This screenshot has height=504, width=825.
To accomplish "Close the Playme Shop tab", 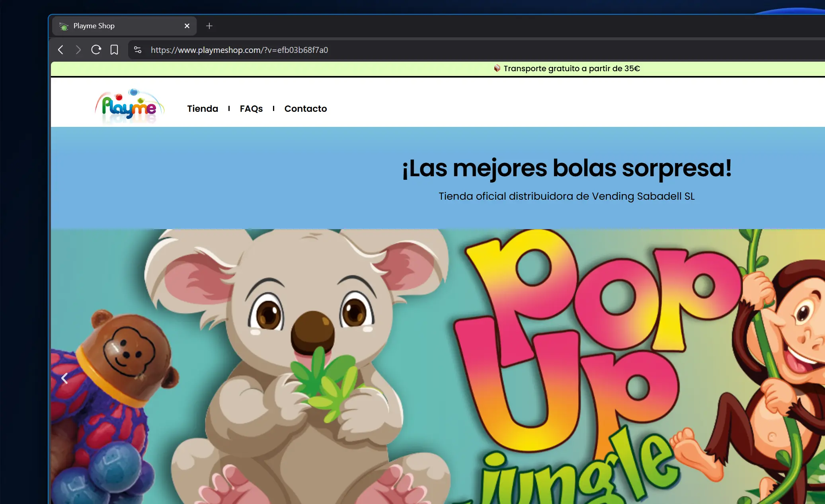I will click(187, 26).
